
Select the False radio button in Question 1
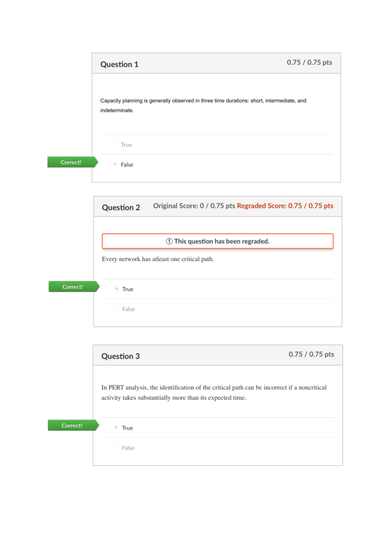pos(115,165)
